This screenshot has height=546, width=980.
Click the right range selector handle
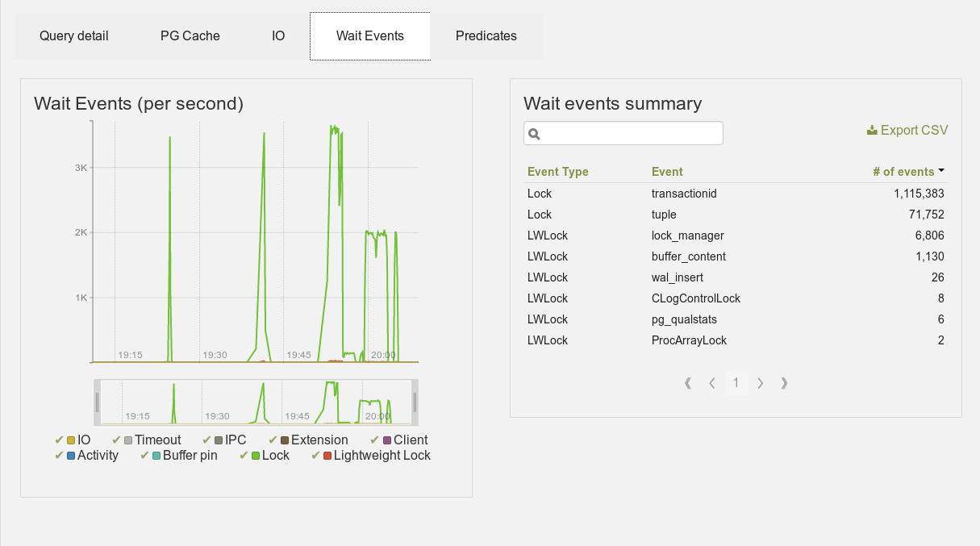415,402
